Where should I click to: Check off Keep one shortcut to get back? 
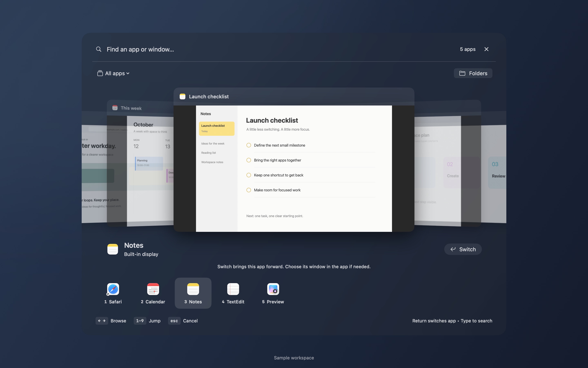248,175
